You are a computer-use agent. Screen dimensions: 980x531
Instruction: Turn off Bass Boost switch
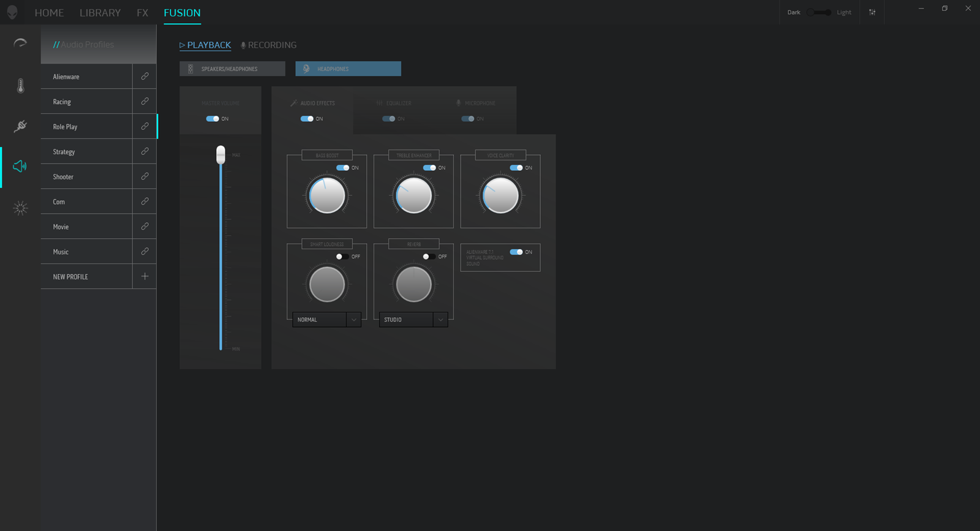(x=343, y=168)
